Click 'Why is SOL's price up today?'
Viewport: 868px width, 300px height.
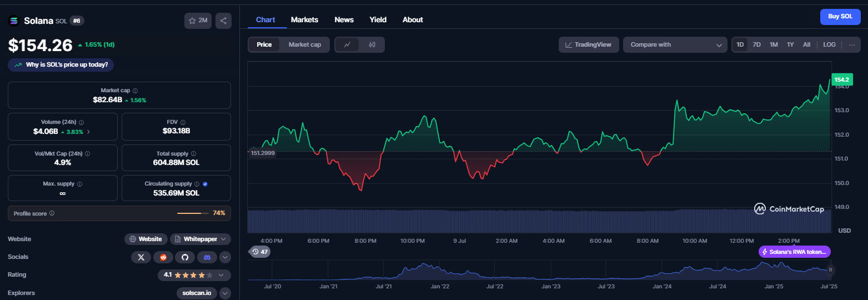(61, 65)
